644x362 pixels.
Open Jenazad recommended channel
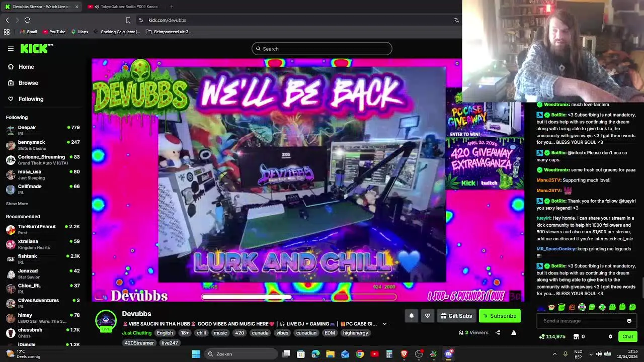coord(43,274)
